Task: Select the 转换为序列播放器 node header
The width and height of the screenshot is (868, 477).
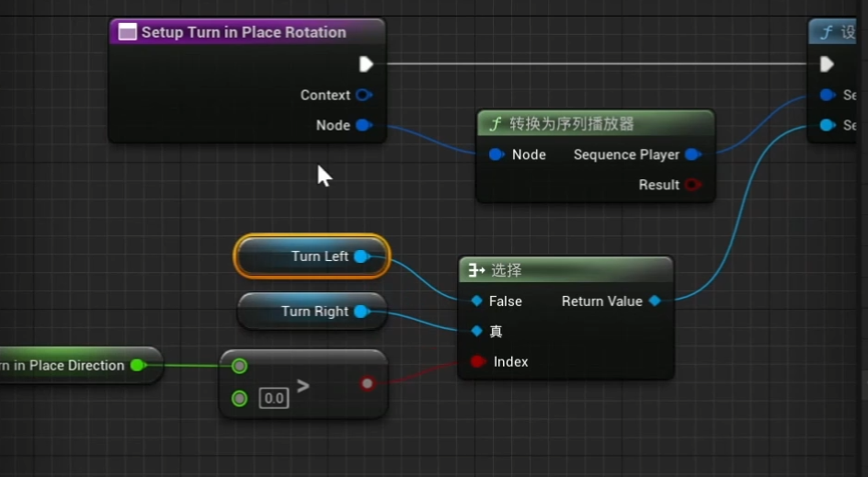Action: [x=596, y=123]
